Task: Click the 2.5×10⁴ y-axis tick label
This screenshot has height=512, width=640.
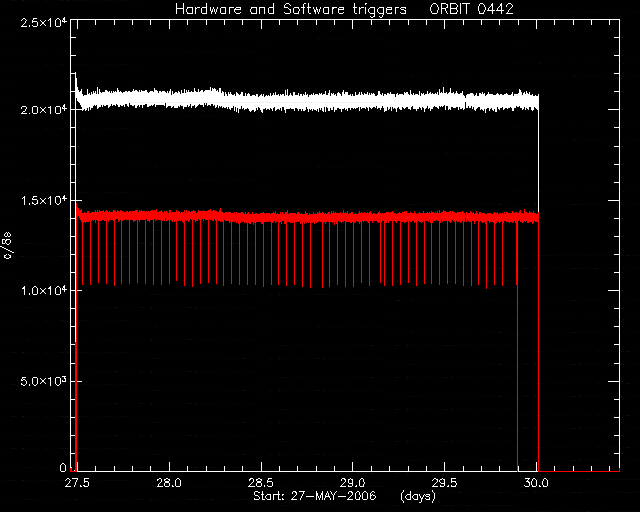Action: 44,22
